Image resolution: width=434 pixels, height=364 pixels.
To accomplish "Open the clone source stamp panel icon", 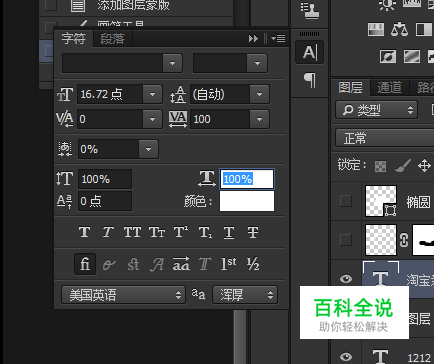I will (x=310, y=10).
